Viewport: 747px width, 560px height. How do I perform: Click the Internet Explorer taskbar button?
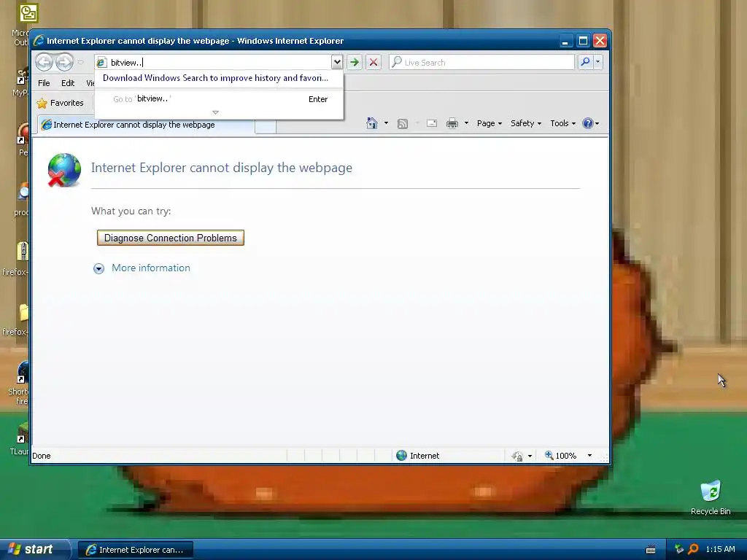pos(135,550)
